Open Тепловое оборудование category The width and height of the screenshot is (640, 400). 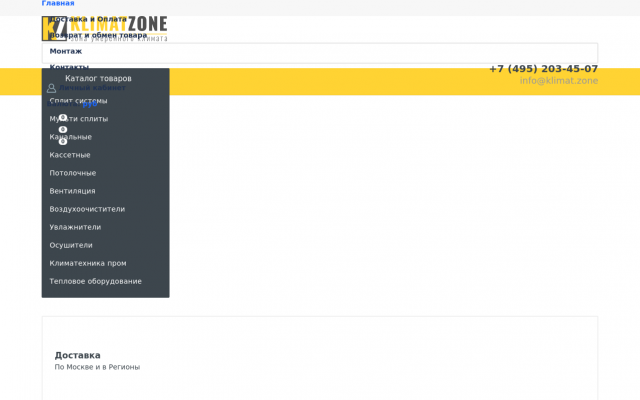click(96, 281)
